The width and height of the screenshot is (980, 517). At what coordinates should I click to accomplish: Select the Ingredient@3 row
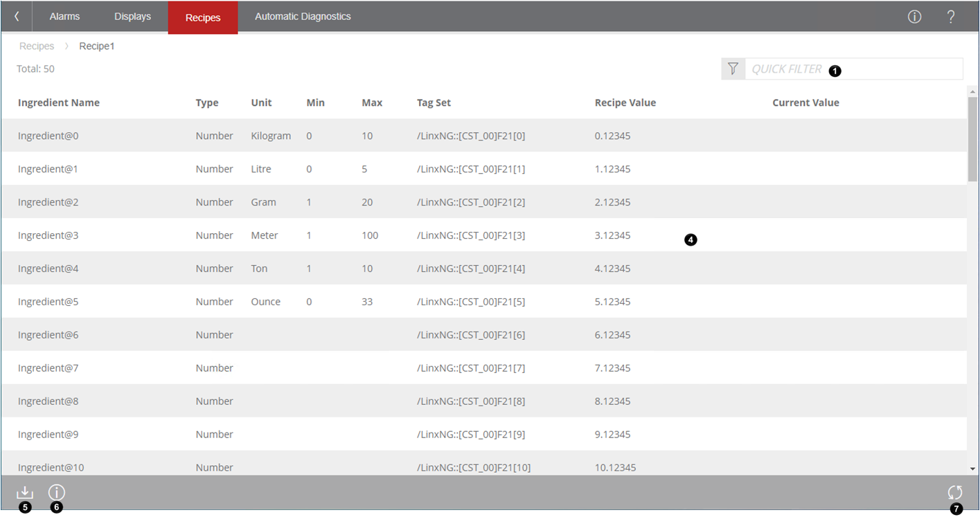pos(48,235)
